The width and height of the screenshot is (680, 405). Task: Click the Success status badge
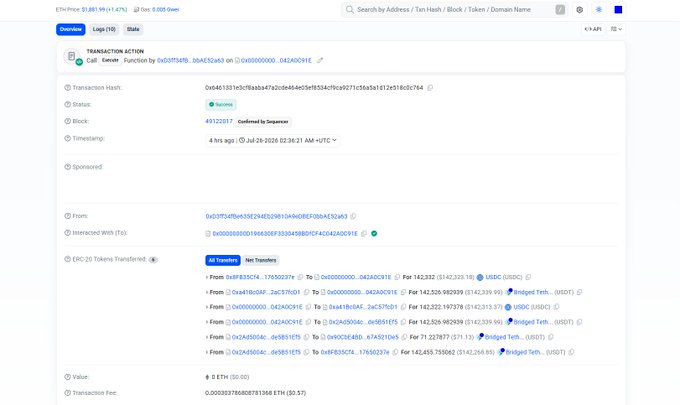[x=221, y=105]
